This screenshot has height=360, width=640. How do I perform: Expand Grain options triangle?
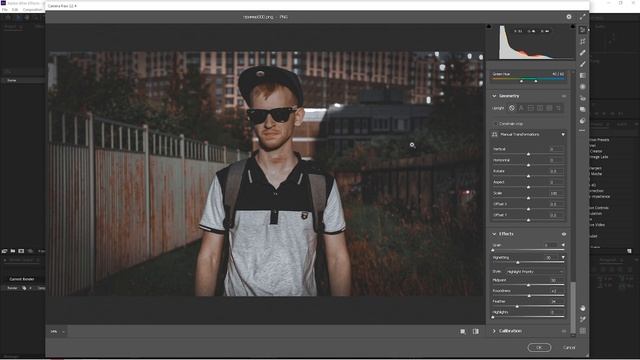pyautogui.click(x=563, y=245)
